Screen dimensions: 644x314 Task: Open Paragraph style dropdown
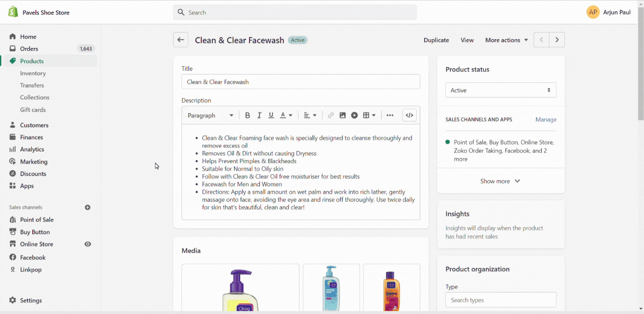210,115
